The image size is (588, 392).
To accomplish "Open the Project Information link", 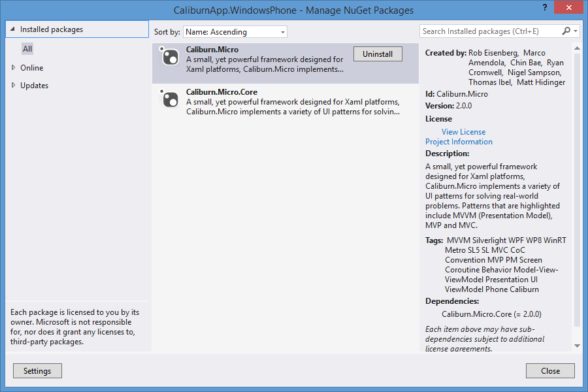I will [459, 142].
